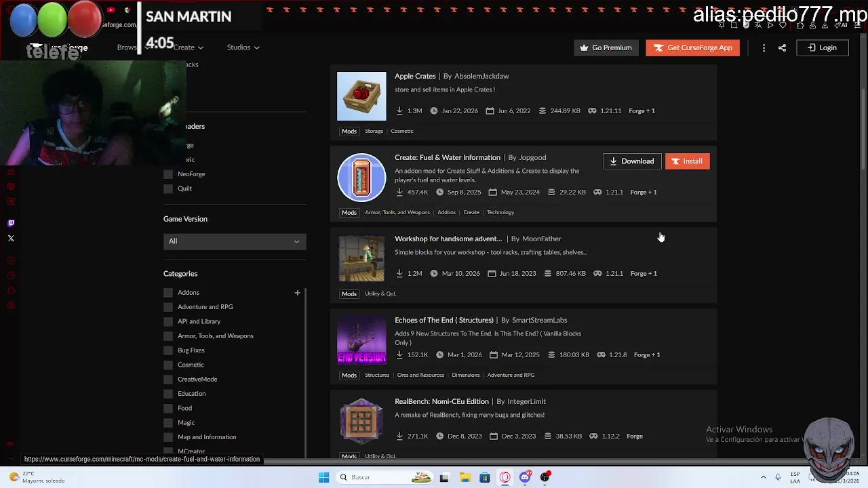This screenshot has height=488, width=868.
Task: Check the Food category
Action: [x=168, y=408]
